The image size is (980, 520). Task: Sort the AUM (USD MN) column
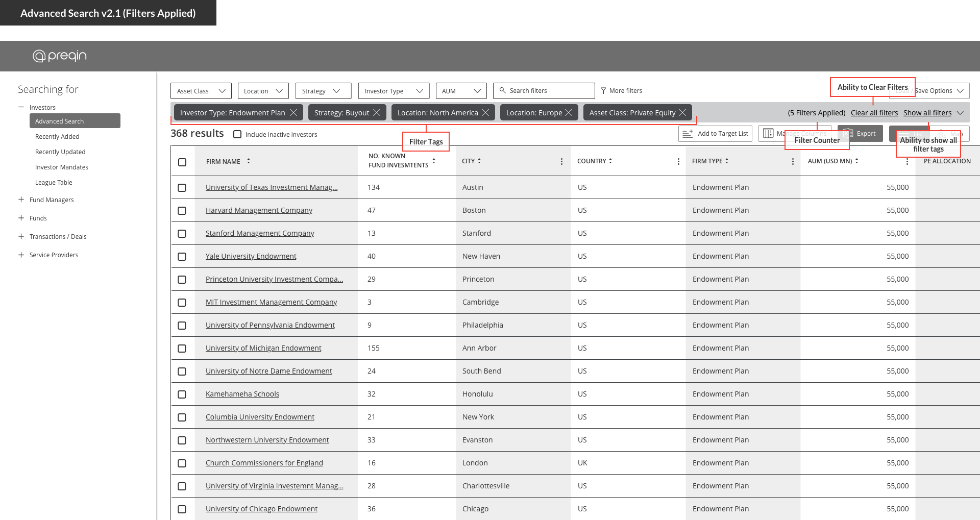tap(856, 161)
